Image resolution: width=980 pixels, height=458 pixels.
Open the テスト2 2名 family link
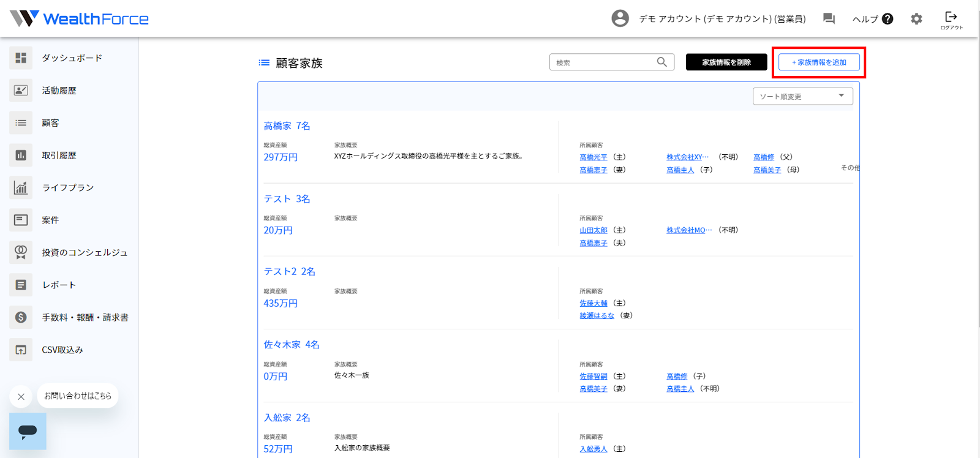coord(289,271)
